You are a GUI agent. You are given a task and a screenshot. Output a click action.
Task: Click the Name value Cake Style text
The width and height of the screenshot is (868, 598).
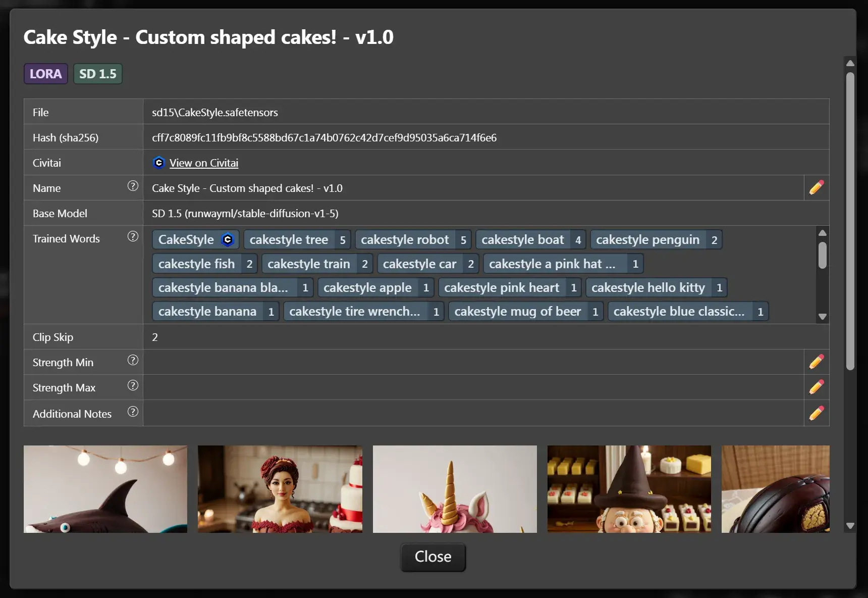pyautogui.click(x=247, y=188)
